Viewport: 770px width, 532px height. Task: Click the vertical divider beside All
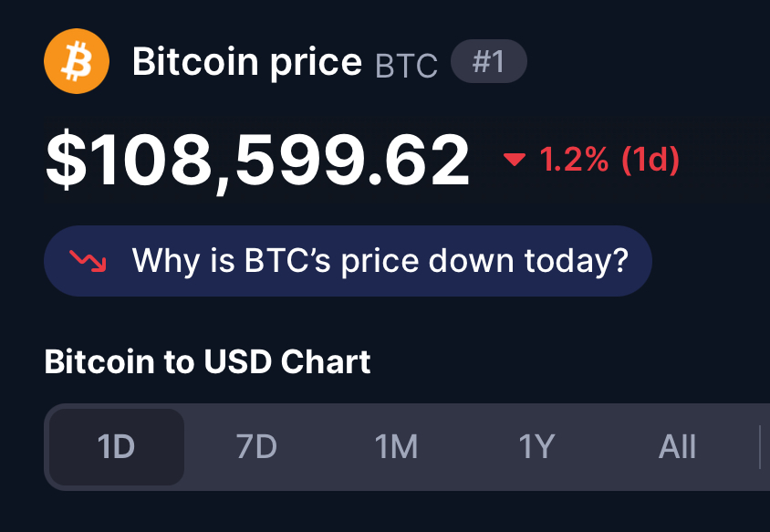point(760,447)
